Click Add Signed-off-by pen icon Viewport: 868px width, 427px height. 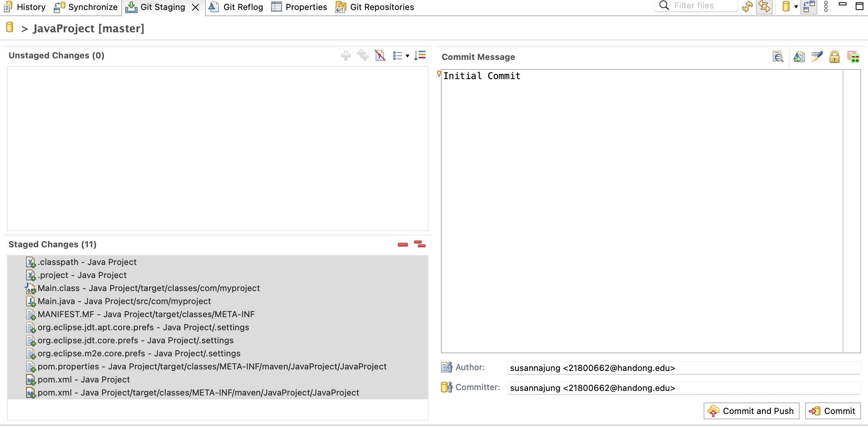[x=817, y=57]
